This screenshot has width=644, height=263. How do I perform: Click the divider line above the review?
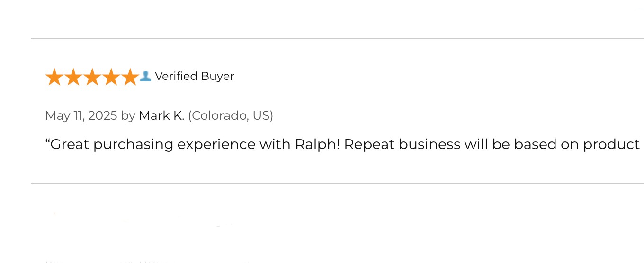pyautogui.click(x=337, y=39)
